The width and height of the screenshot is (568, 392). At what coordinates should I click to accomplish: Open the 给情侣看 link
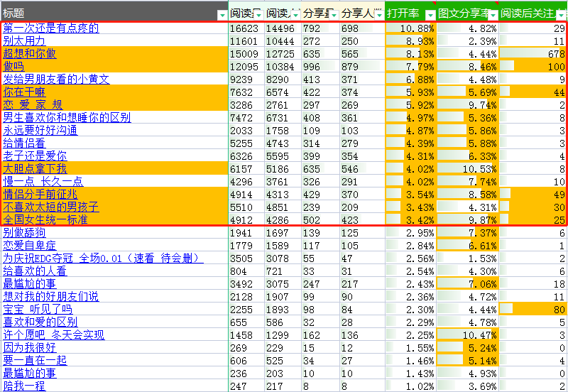pyautogui.click(x=24, y=143)
